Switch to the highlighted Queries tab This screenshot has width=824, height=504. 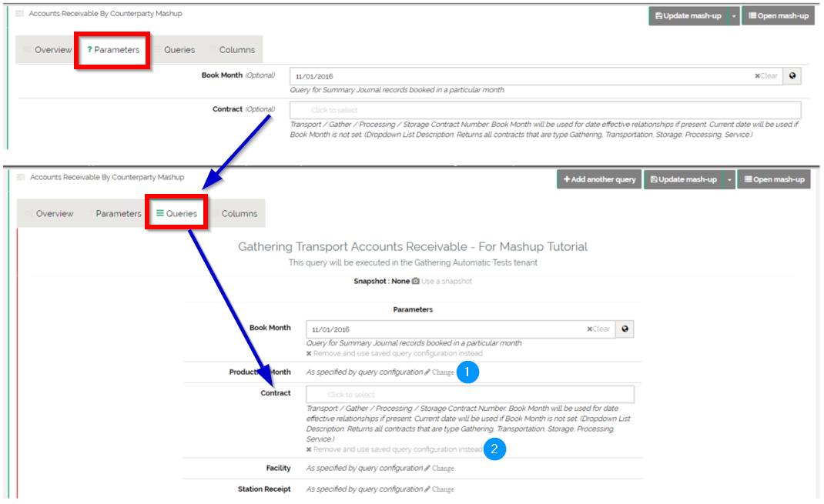coord(176,213)
